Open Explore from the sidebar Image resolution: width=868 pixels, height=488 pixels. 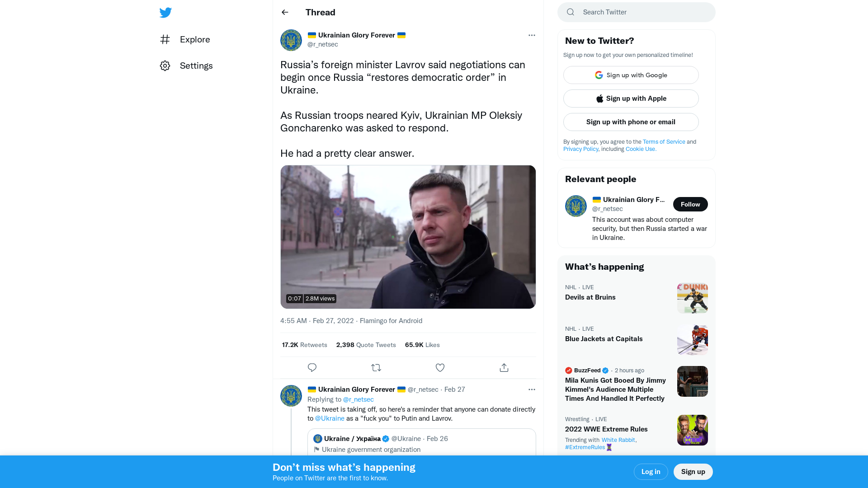click(x=185, y=39)
